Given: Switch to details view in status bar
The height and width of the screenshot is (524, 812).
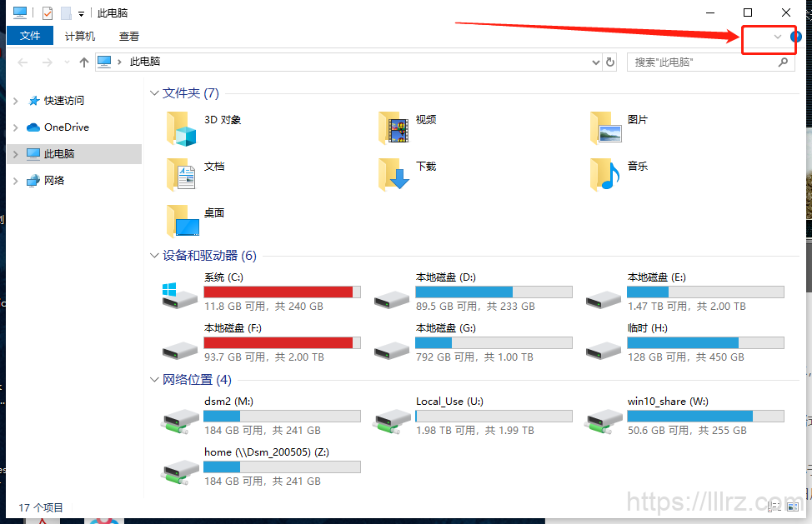Looking at the screenshot, I should pyautogui.click(x=774, y=507).
